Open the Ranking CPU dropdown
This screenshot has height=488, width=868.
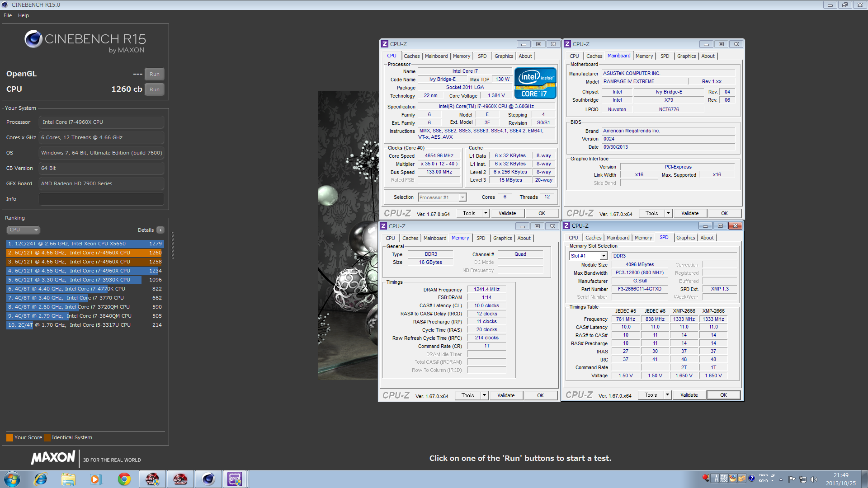click(24, 230)
